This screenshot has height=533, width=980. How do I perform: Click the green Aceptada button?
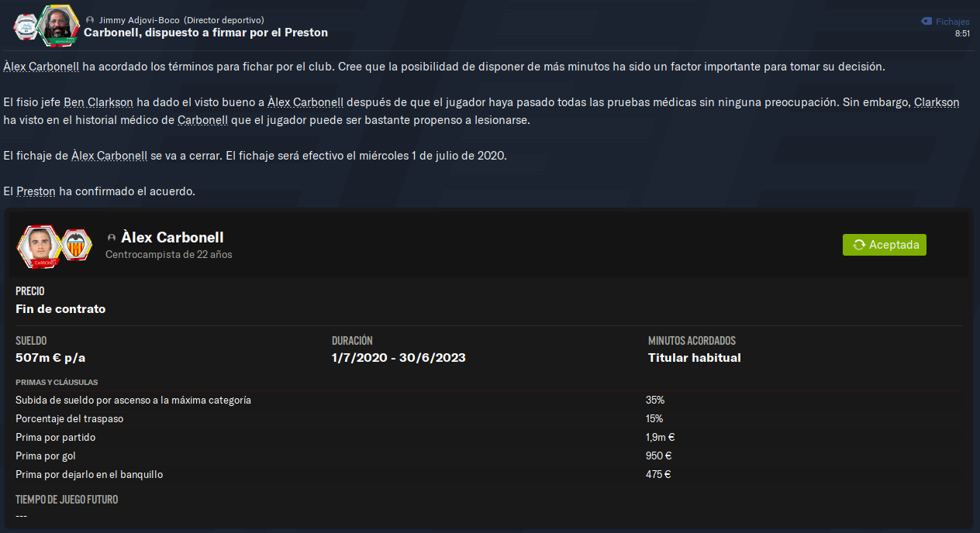[x=885, y=245]
